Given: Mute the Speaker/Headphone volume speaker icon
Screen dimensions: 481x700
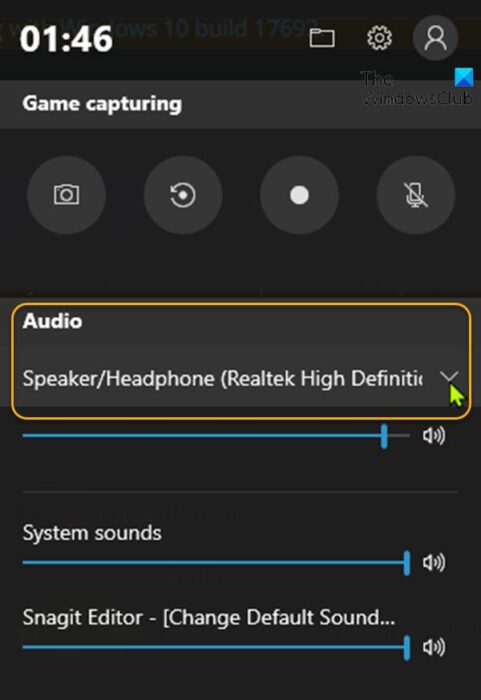Looking at the screenshot, I should (x=434, y=435).
